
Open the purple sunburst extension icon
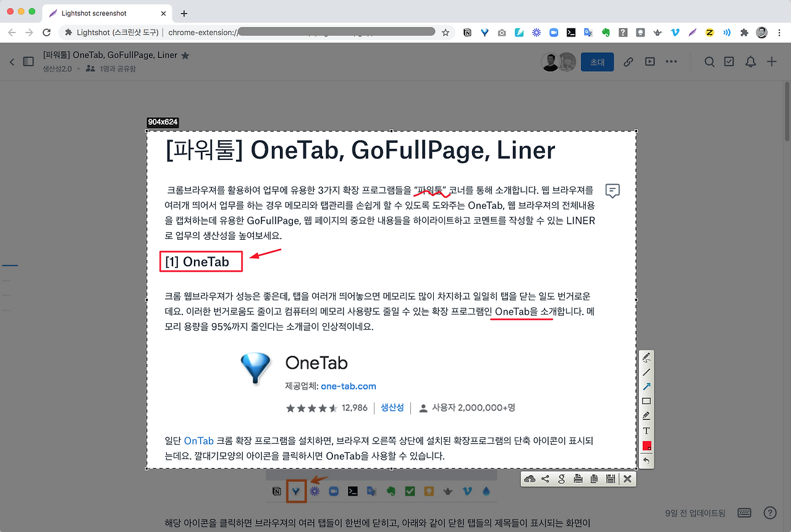point(536,32)
